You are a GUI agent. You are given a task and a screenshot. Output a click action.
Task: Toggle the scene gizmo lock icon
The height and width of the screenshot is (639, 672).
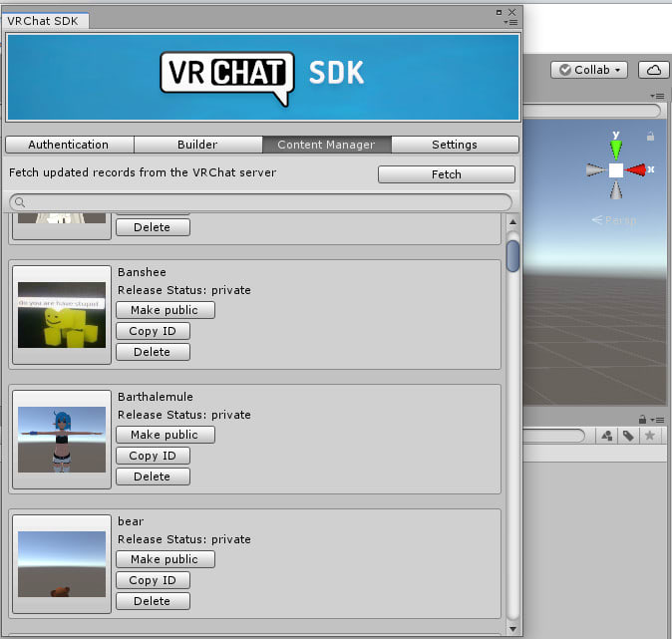coord(651,137)
